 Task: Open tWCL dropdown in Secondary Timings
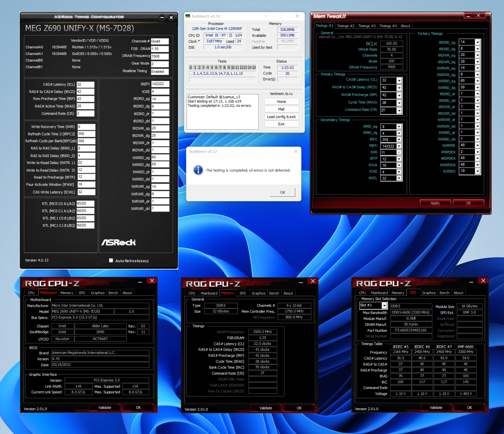[x=399, y=178]
